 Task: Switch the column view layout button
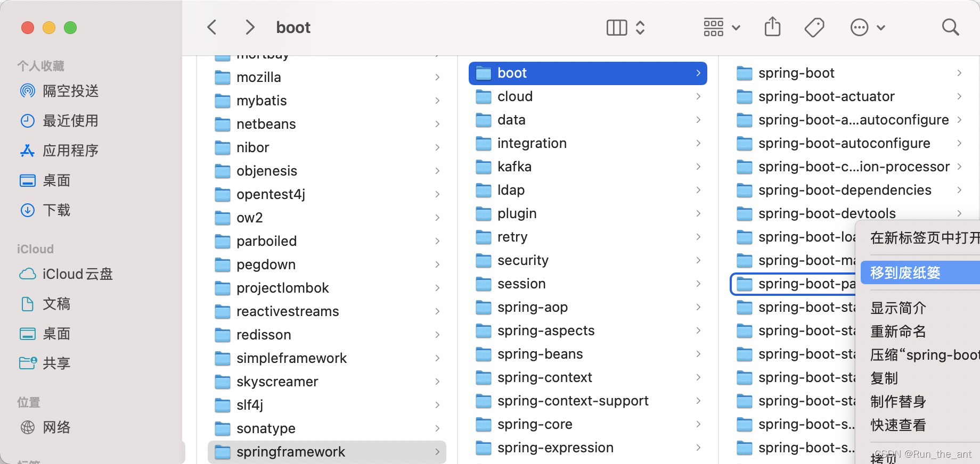click(626, 27)
